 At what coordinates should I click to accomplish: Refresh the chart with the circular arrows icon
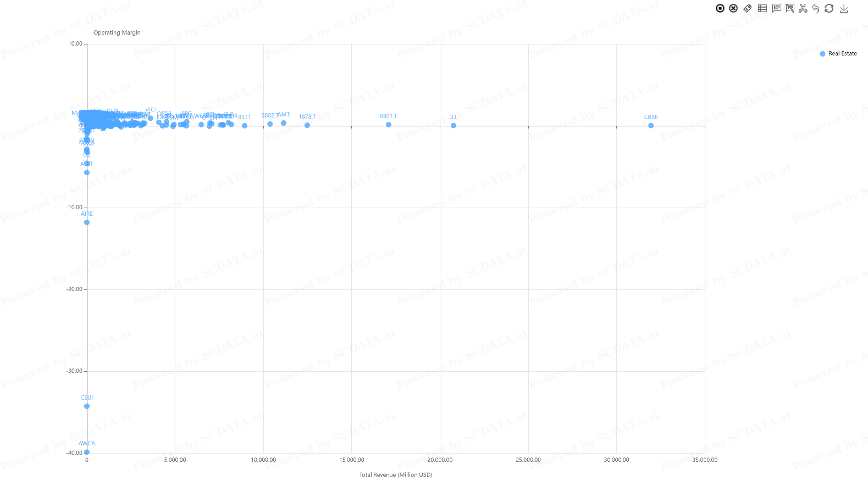[x=829, y=8]
